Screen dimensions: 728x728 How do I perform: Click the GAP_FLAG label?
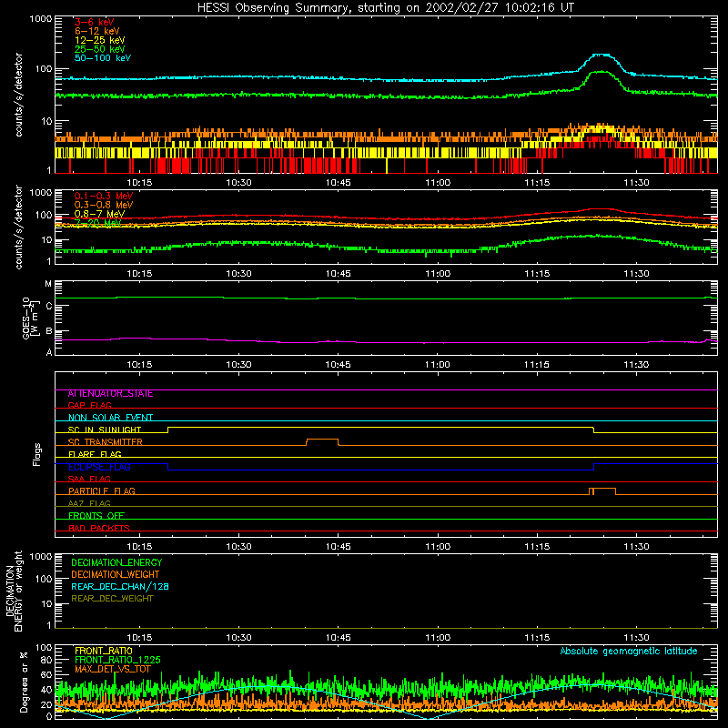coord(90,405)
